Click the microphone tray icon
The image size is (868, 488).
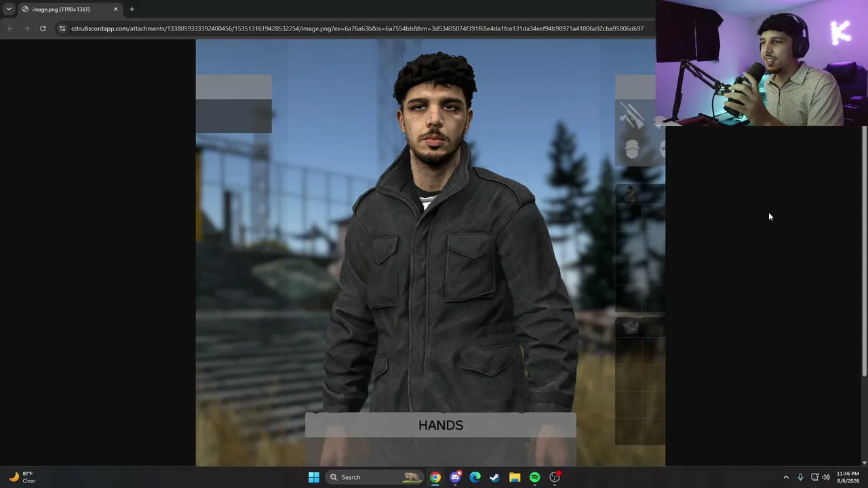800,477
